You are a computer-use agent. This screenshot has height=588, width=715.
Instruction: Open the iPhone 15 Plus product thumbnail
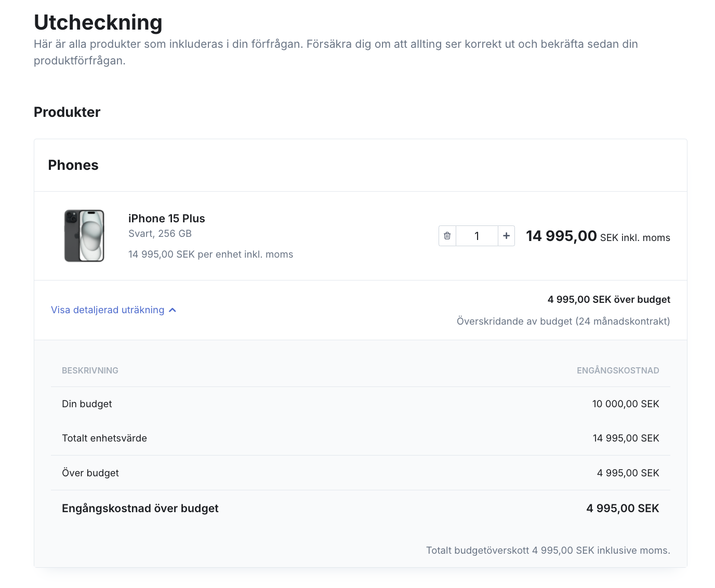coord(84,236)
